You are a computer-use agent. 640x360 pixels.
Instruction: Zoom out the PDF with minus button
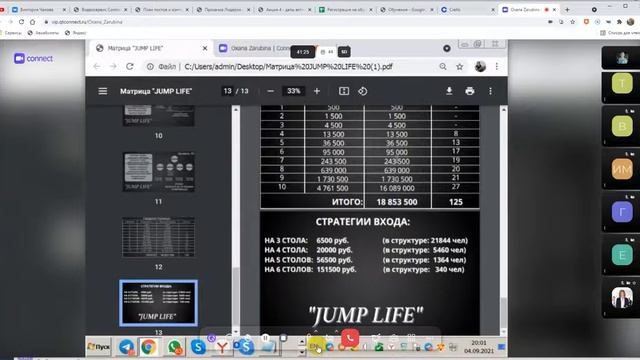[271, 91]
